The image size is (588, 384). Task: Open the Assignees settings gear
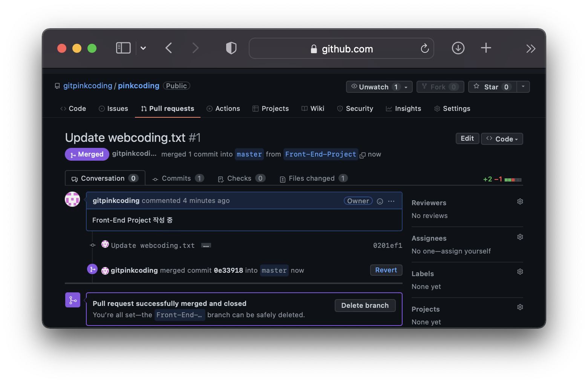(x=520, y=237)
